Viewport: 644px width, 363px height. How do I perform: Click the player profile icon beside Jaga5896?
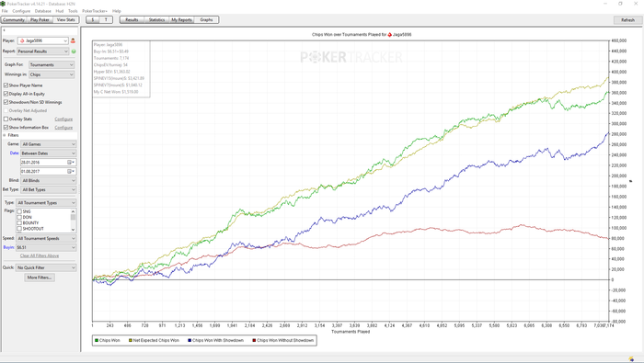(x=73, y=40)
